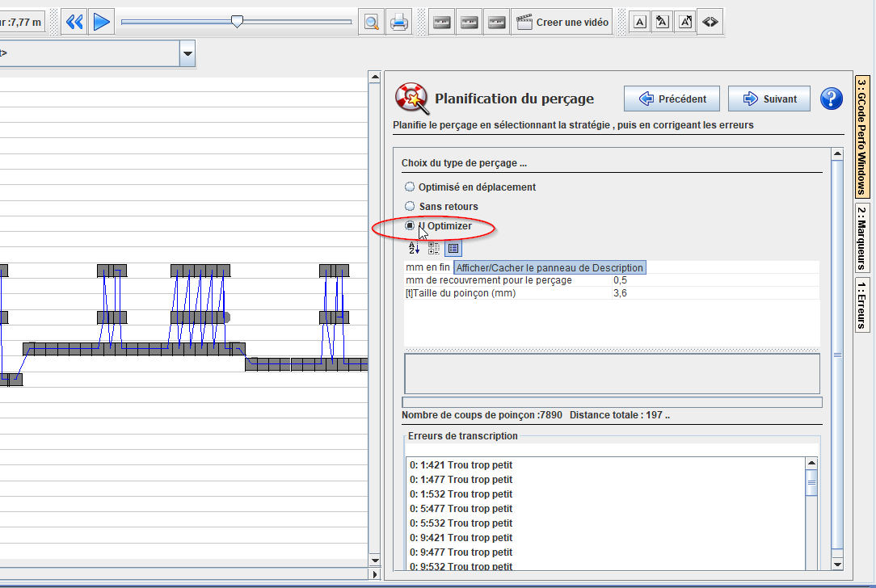Click the clapperboard icon for video creation

coord(524,22)
